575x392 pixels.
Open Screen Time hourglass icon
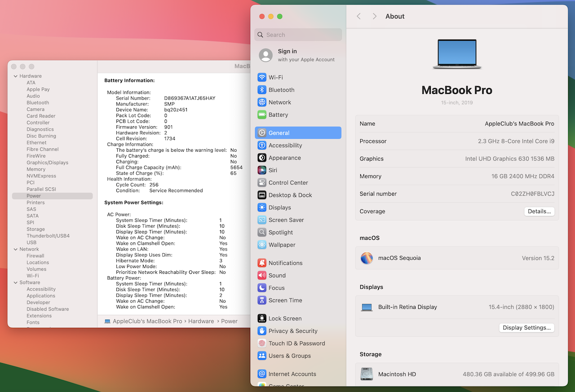262,300
